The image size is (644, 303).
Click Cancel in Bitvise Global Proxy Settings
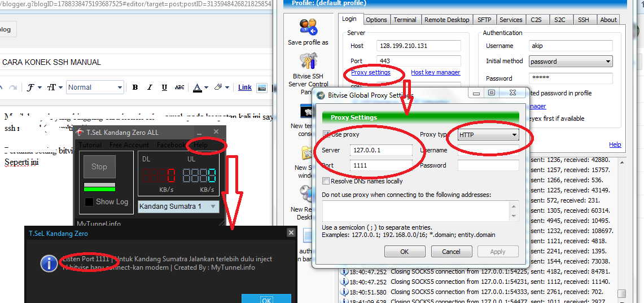tap(452, 251)
